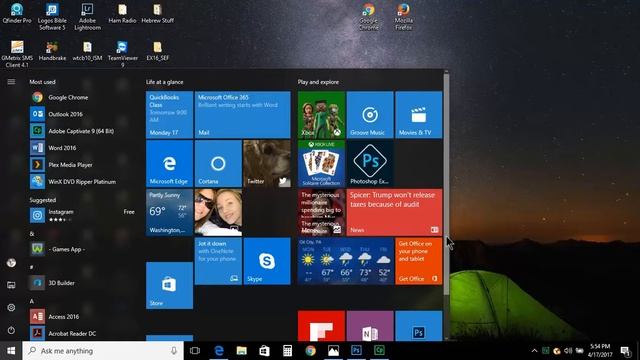Open the Washington weather tile
Viewport: 640px width, 360px height.
[x=169, y=212]
